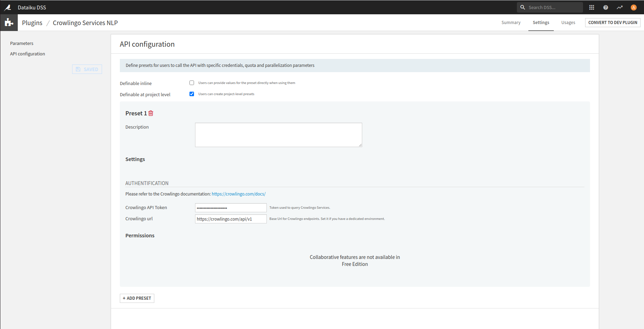Focus the Description text area

279,135
